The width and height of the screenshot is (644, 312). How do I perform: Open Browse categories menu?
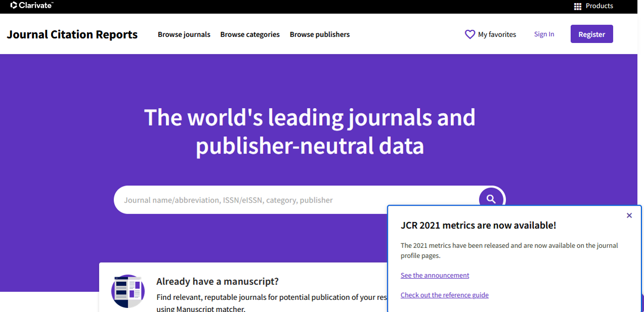click(250, 34)
